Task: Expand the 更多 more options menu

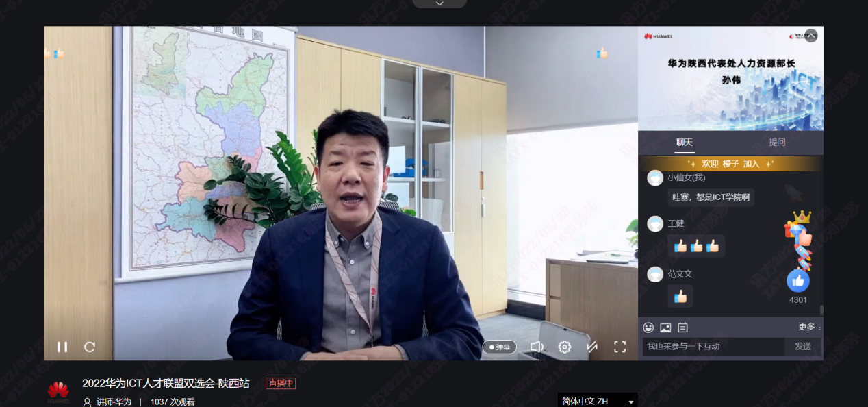Action: pyautogui.click(x=809, y=327)
